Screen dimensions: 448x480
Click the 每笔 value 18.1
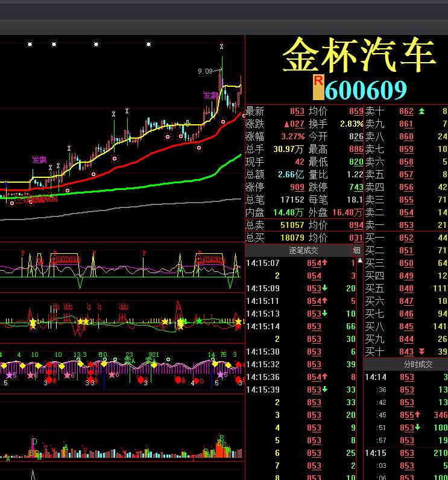(355, 200)
